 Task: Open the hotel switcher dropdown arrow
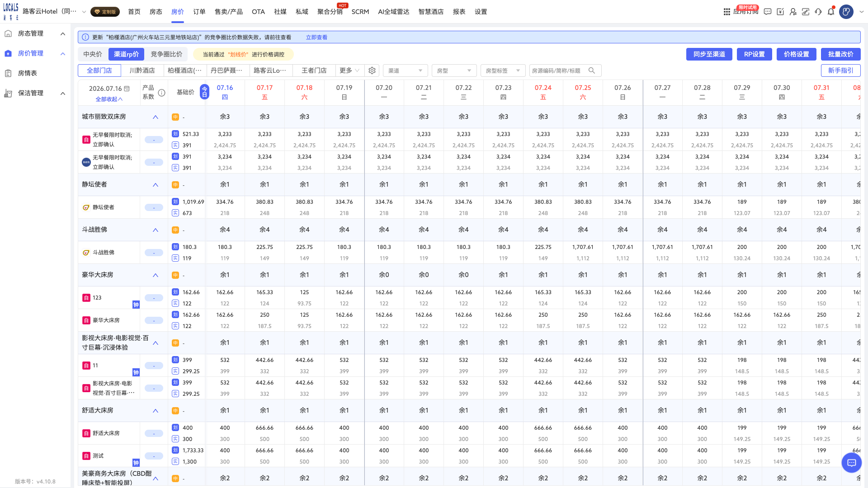click(x=84, y=12)
